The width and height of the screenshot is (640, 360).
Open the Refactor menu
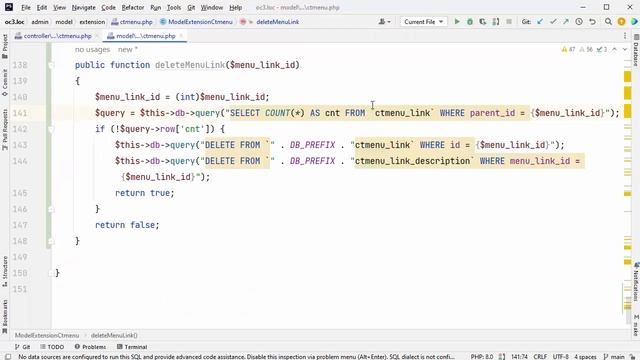[x=133, y=7]
